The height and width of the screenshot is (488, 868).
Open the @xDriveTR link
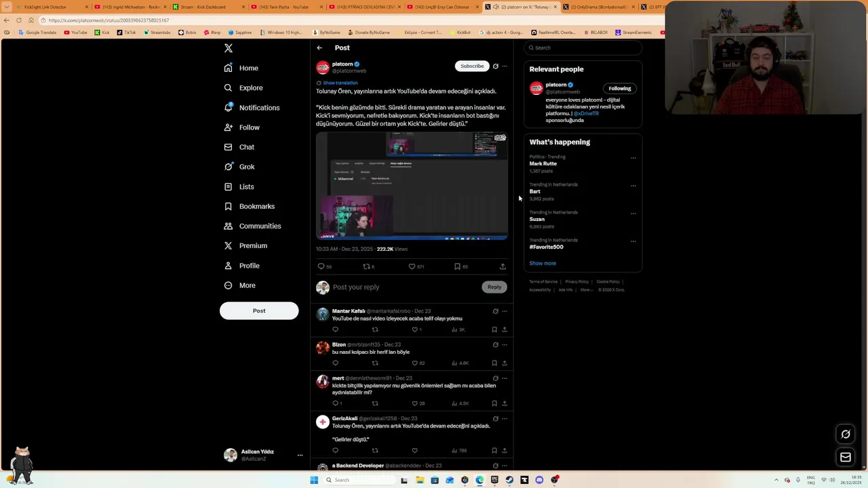coord(586,113)
